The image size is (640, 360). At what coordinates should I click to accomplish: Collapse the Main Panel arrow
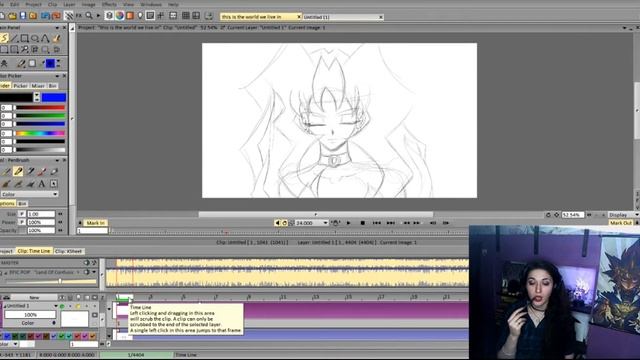[57, 27]
